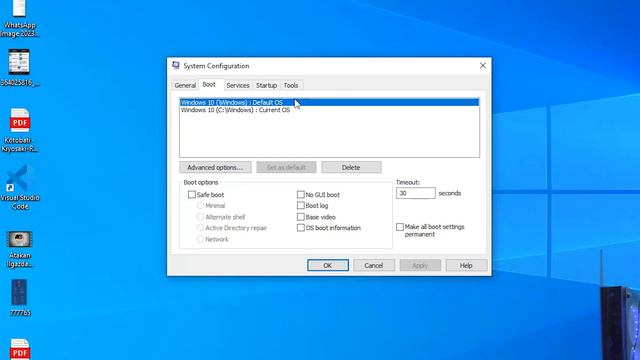
Task: Open the Kotobati Kiyosaki PDF desktop icon
Action: click(x=20, y=130)
